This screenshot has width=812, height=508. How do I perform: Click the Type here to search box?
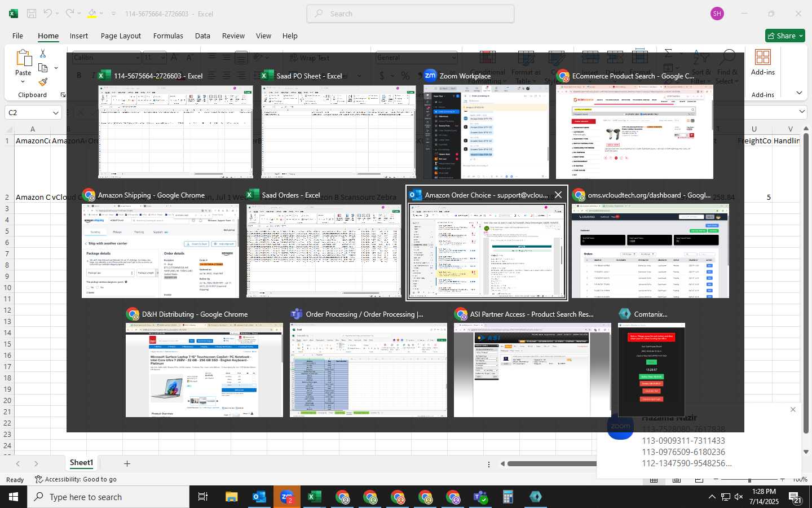click(108, 497)
